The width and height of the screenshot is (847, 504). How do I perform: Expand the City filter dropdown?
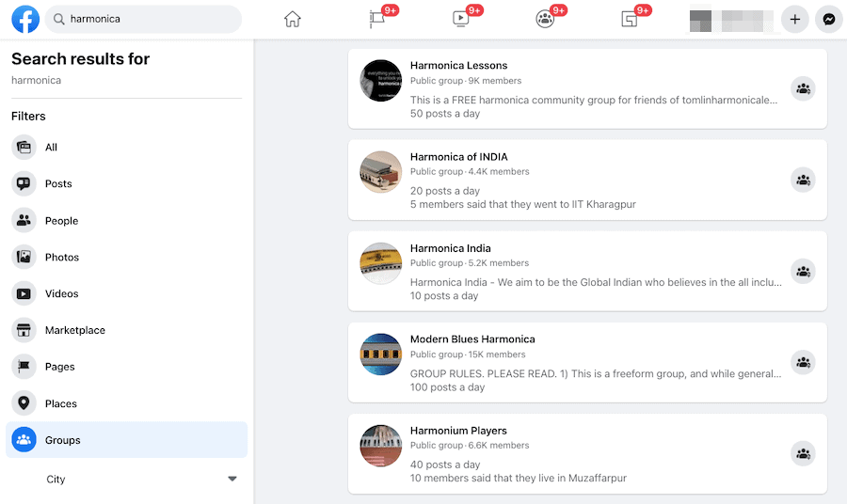point(232,479)
